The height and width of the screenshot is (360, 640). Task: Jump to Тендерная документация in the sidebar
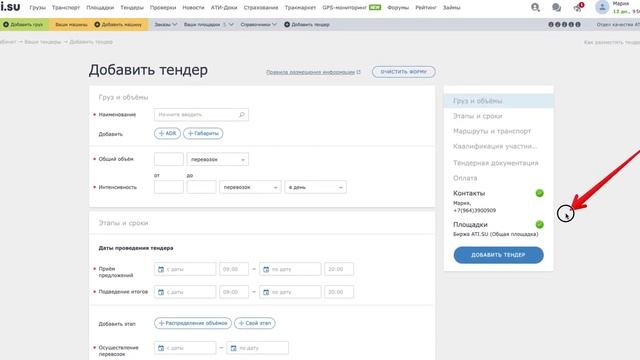(496, 163)
